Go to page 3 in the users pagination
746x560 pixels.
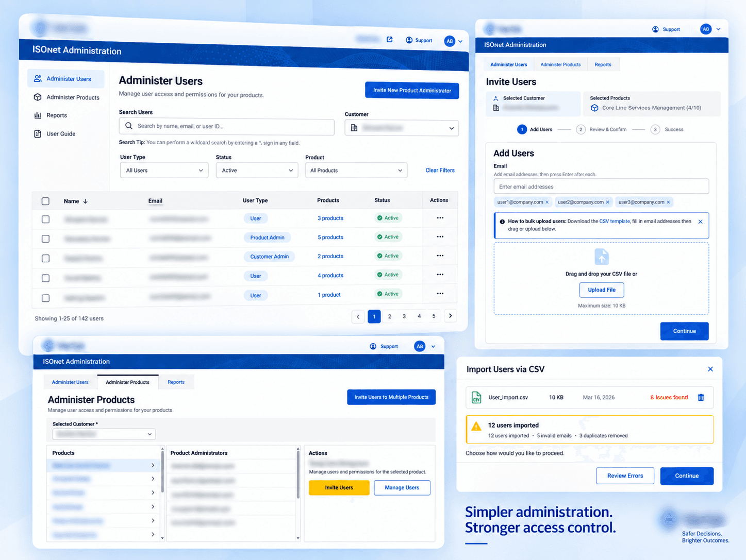[404, 316]
